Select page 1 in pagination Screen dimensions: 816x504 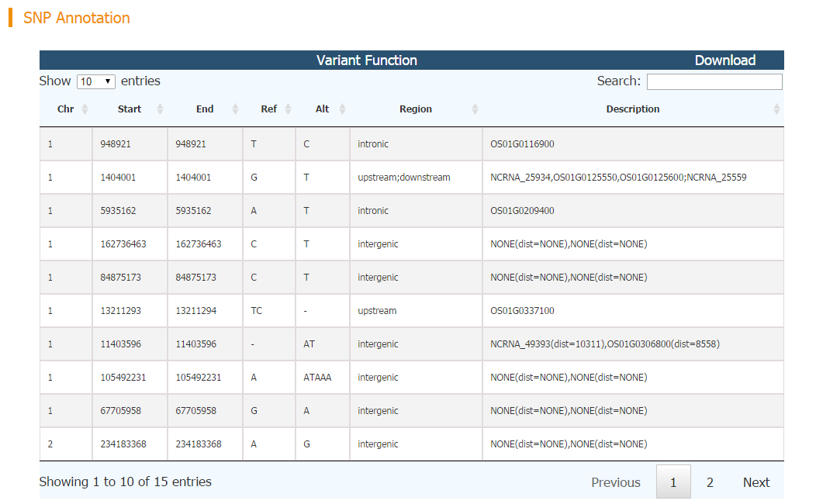(673, 482)
